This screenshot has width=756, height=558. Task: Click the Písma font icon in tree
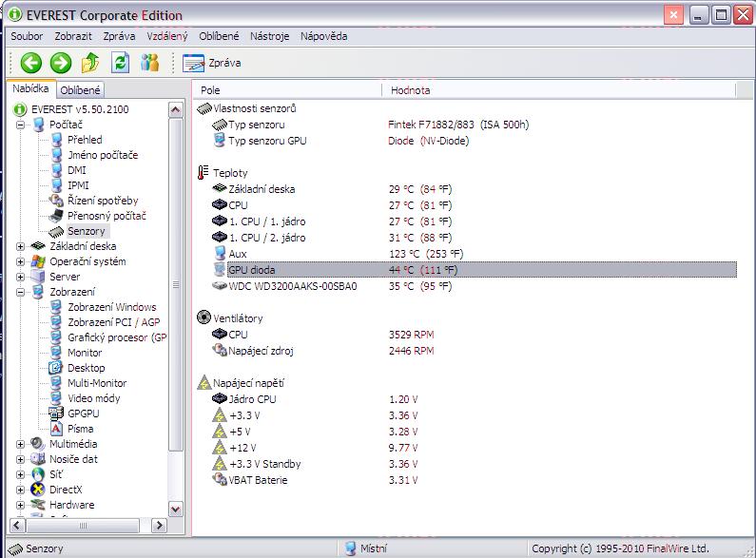tap(56, 429)
